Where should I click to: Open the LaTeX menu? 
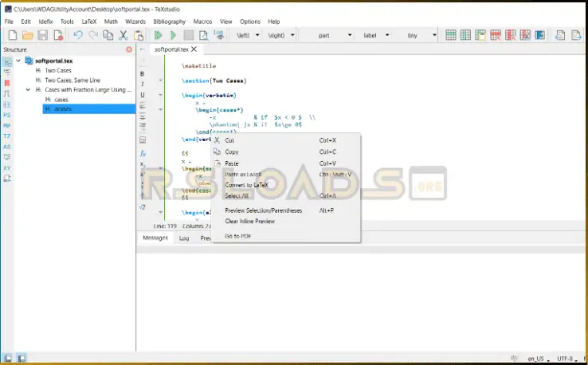pos(89,22)
